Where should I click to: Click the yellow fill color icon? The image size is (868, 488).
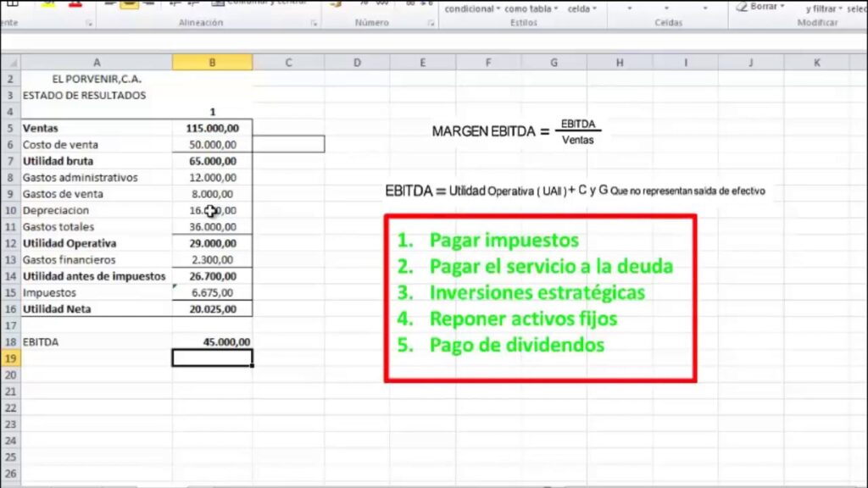click(x=48, y=3)
